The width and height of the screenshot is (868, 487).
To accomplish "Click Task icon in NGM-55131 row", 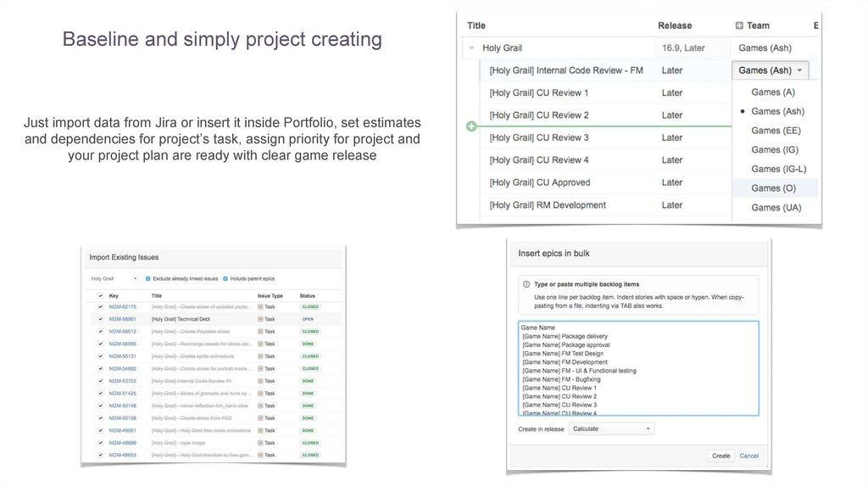I will [260, 356].
